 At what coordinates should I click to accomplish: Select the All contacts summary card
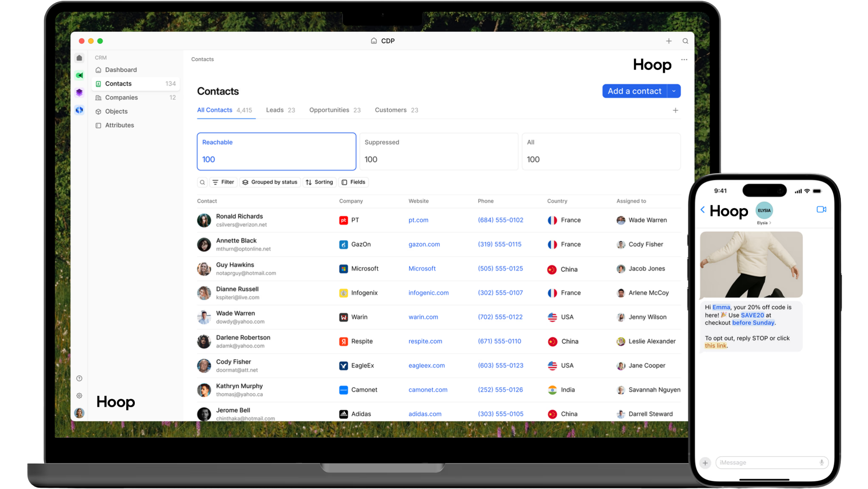tap(601, 151)
